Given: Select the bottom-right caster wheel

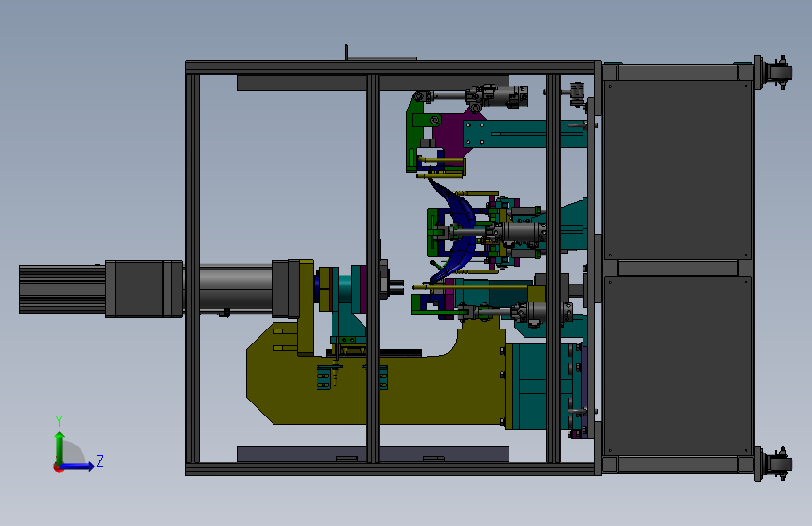Looking at the screenshot, I should coord(779,464).
